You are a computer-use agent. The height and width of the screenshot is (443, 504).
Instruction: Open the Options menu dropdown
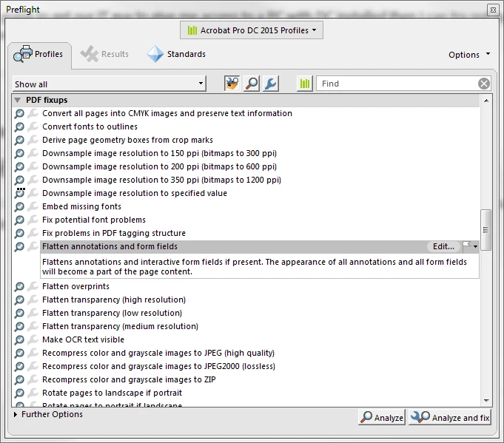[x=469, y=55]
